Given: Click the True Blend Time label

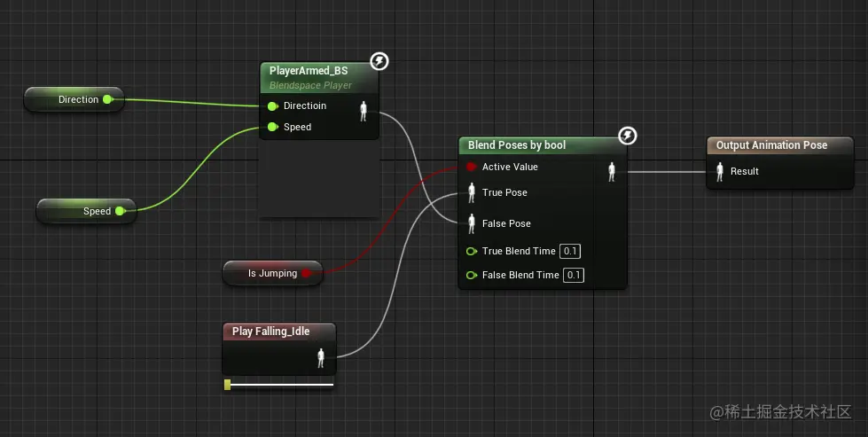Looking at the screenshot, I should pyautogui.click(x=519, y=251).
